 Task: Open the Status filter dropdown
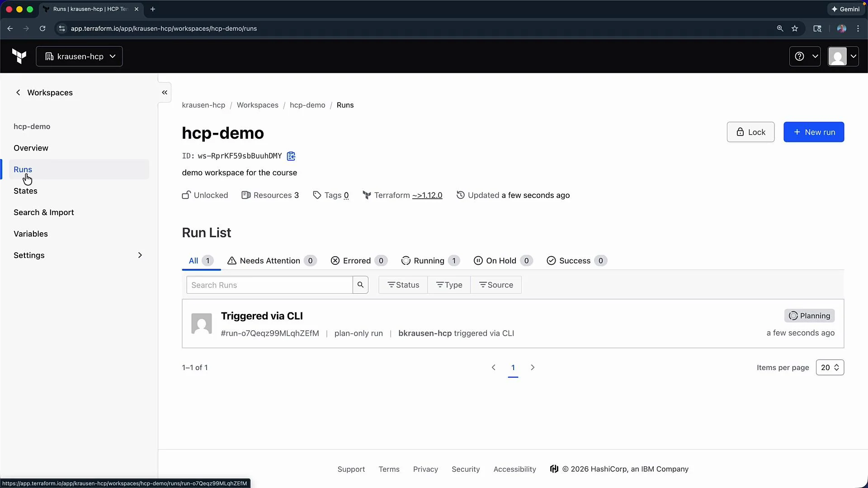click(x=403, y=285)
